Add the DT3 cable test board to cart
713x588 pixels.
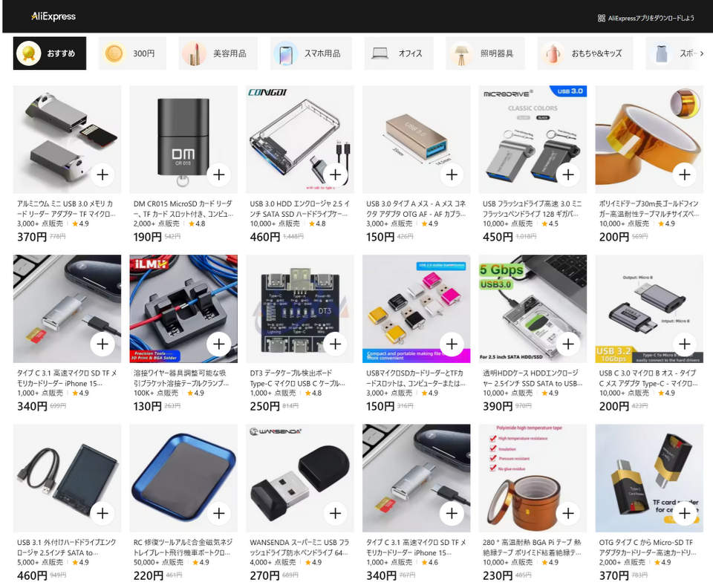[335, 344]
